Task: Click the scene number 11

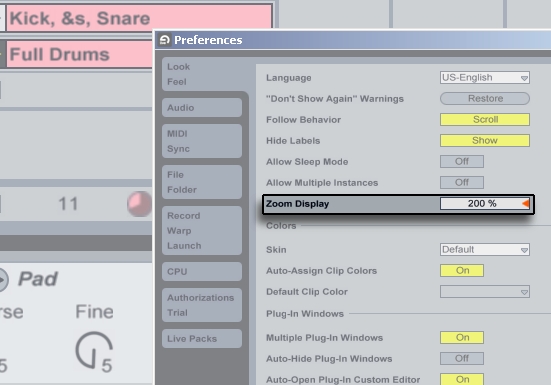Action: 68,204
